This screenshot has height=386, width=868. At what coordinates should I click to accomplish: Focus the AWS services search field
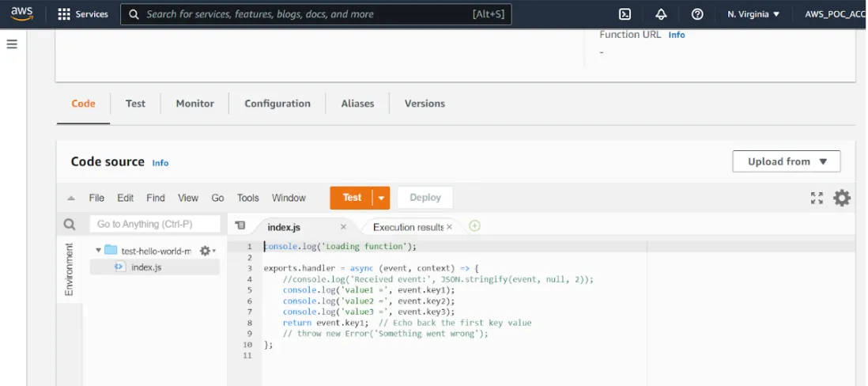click(x=315, y=14)
